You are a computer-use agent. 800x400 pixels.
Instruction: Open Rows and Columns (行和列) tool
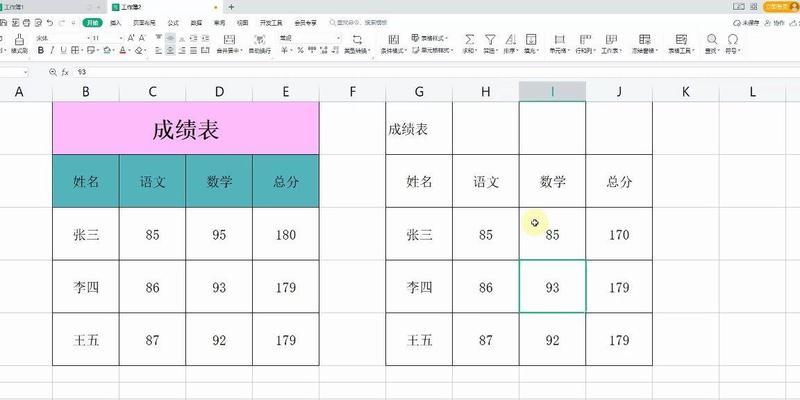pyautogui.click(x=585, y=44)
